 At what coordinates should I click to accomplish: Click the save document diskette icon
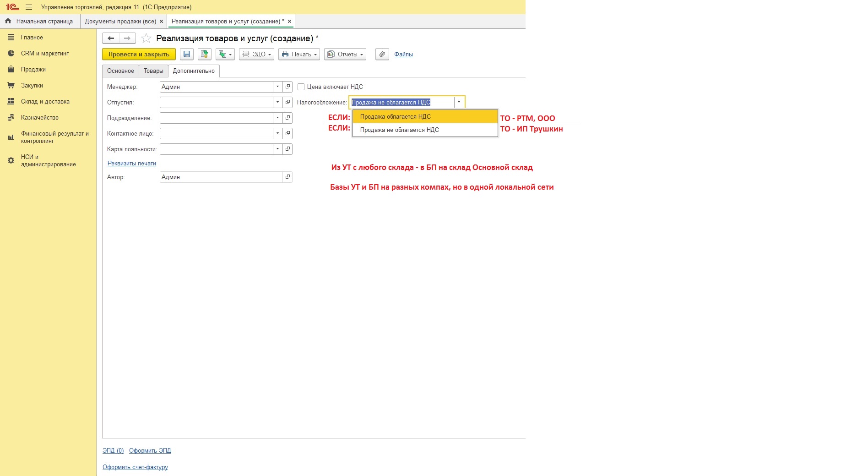pyautogui.click(x=187, y=54)
